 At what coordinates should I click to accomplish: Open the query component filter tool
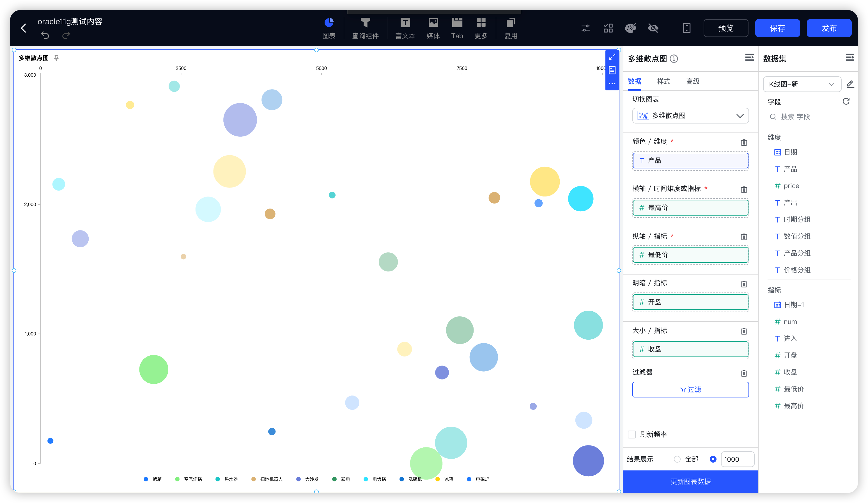pos(365,28)
